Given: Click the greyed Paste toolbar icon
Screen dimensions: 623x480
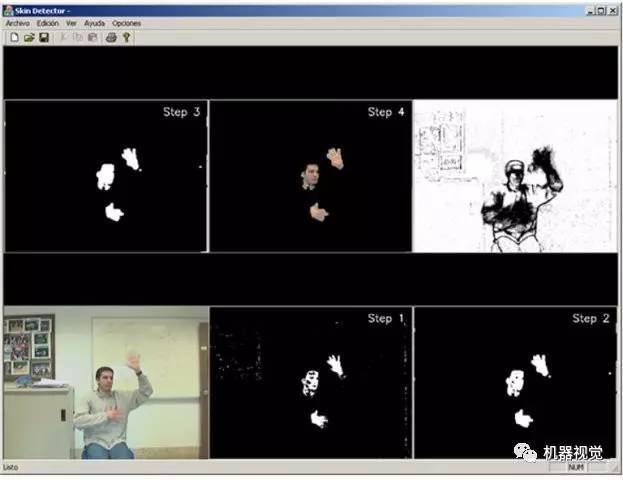Looking at the screenshot, I should (93, 38).
